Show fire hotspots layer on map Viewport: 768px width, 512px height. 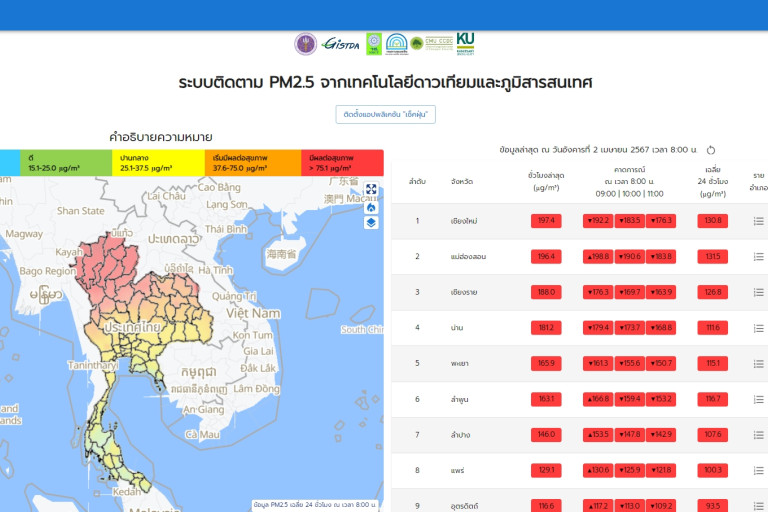pyautogui.click(x=371, y=207)
